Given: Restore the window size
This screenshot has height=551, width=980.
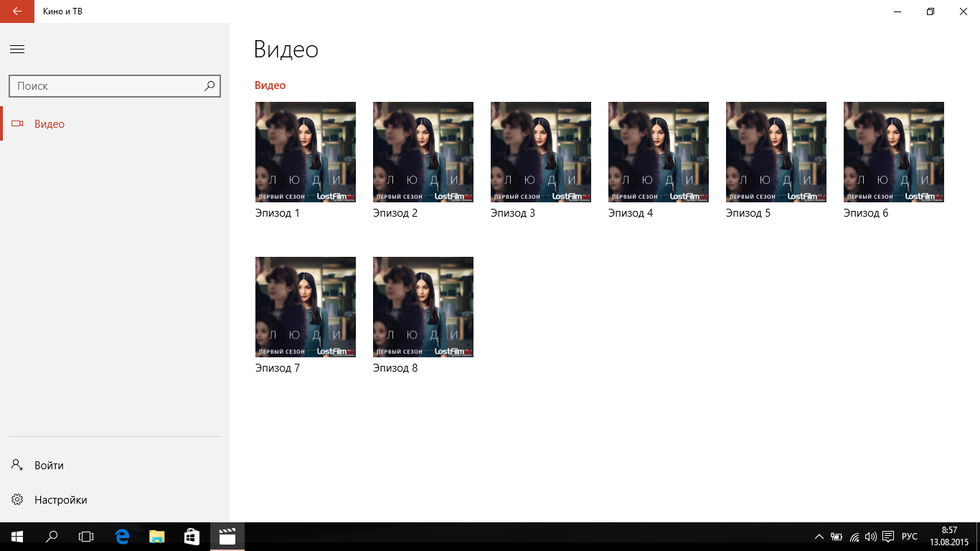Looking at the screenshot, I should pyautogui.click(x=930, y=11).
